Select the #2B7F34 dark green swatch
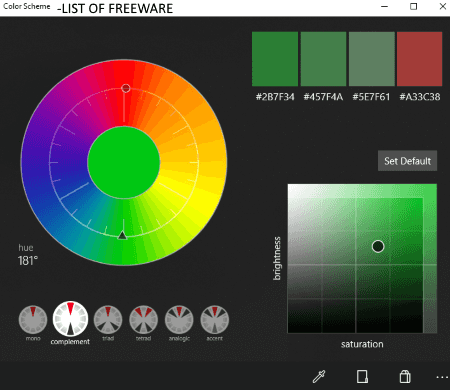This screenshot has width=450, height=390. point(275,59)
